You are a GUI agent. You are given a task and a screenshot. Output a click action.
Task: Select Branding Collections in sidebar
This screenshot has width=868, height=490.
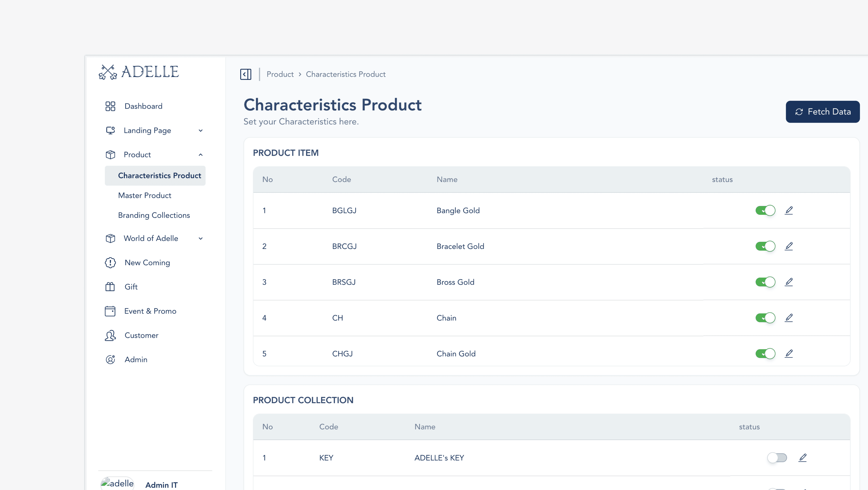click(154, 215)
